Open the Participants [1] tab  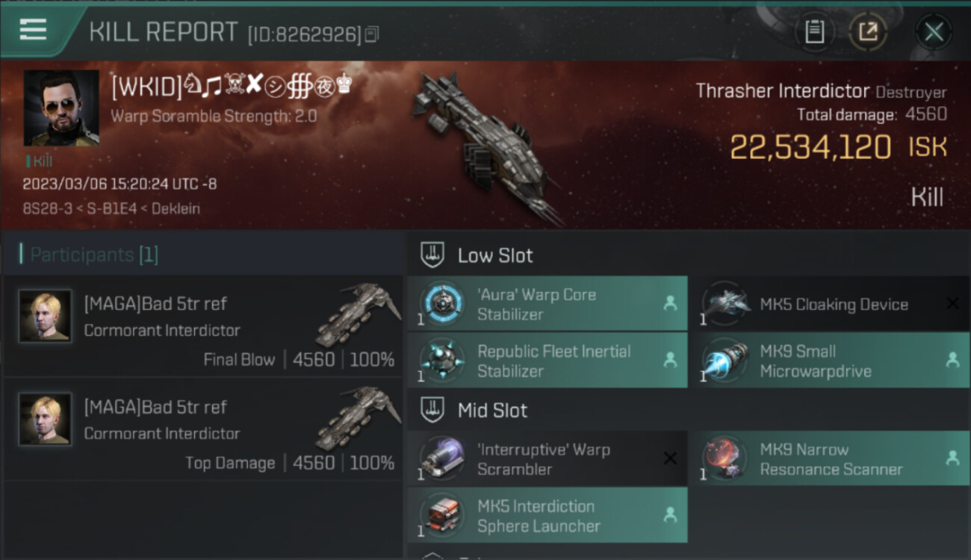(89, 255)
